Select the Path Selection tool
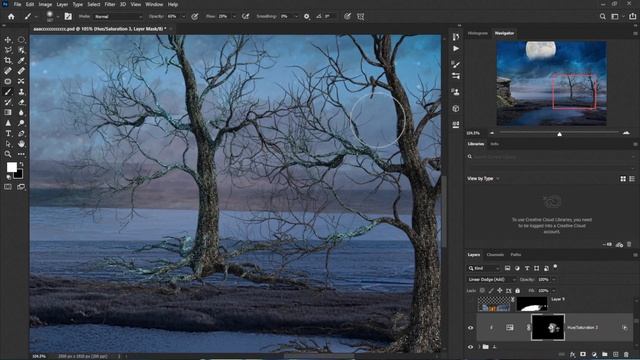Viewport: 640px width, 360px height. click(x=8, y=144)
